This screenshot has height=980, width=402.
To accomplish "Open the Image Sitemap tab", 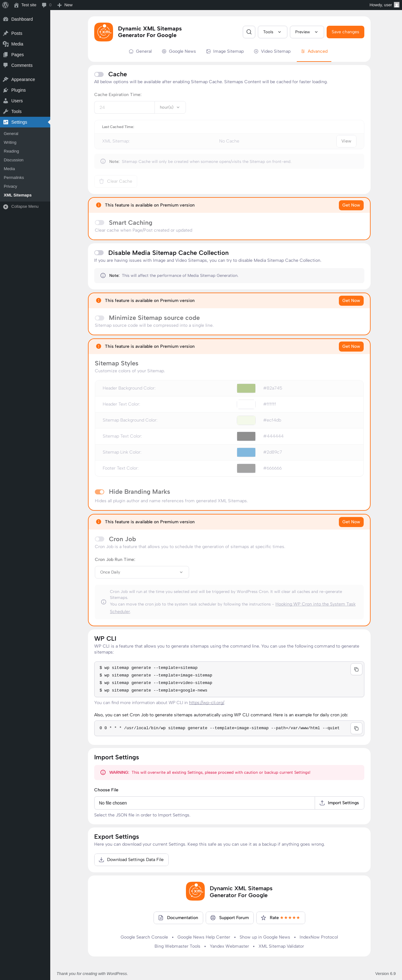I will [225, 51].
